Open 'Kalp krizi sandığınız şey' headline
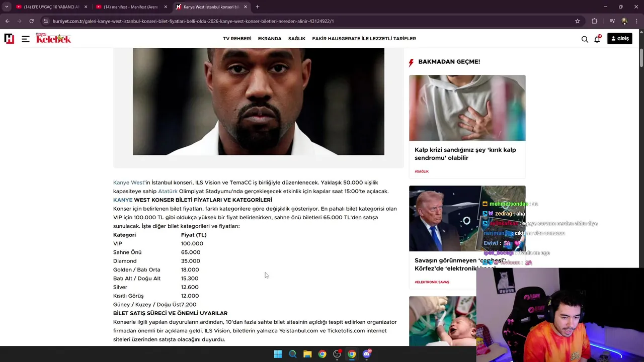 pos(465,154)
